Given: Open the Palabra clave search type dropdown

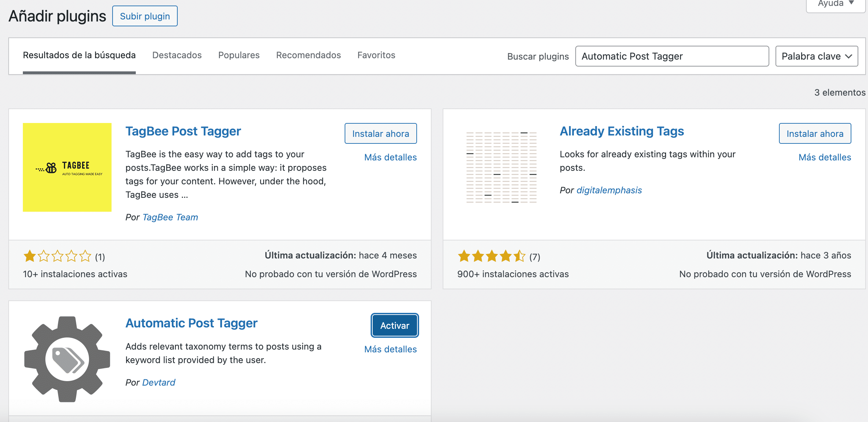Looking at the screenshot, I should [816, 56].
